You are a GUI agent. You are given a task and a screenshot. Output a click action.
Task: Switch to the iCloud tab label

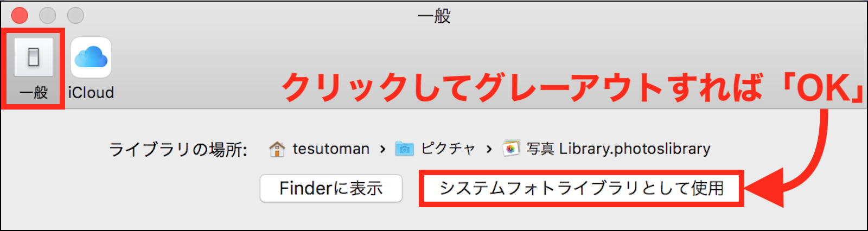pyautogui.click(x=91, y=93)
